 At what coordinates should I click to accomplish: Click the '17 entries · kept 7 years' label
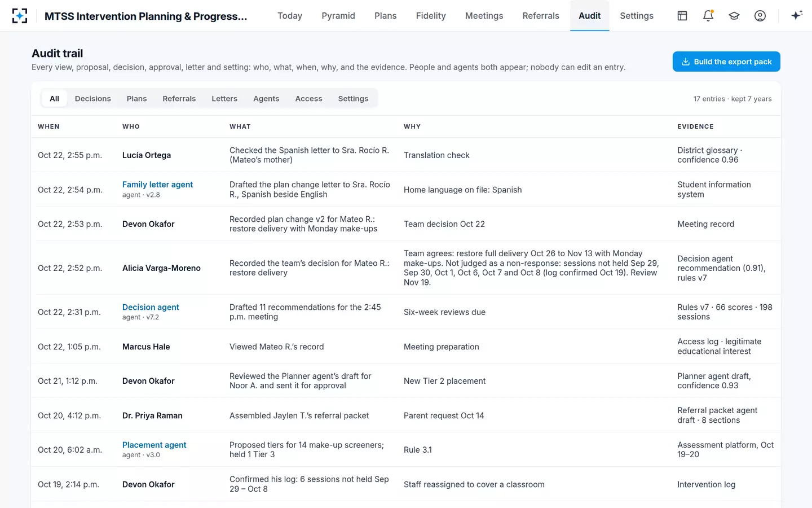pos(732,99)
